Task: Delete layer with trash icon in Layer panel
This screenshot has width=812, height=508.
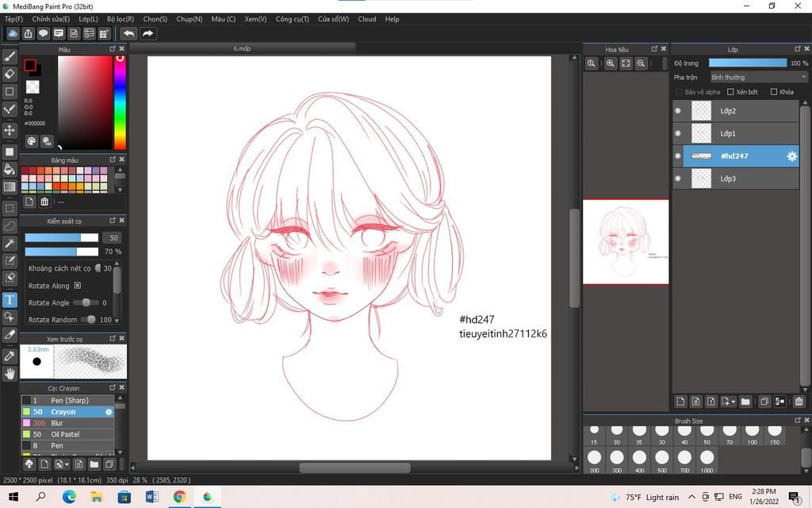Action: point(799,401)
